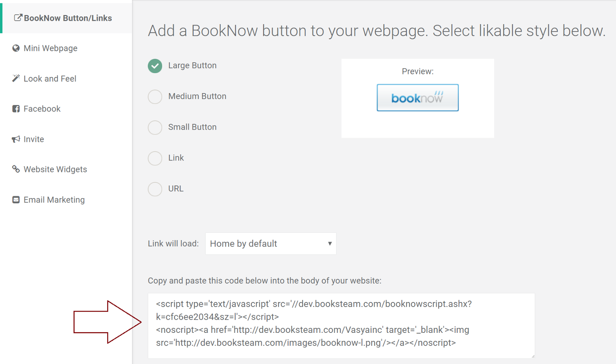The width and height of the screenshot is (616, 364).
Task: Open the Home by default dropdown
Action: (x=270, y=244)
